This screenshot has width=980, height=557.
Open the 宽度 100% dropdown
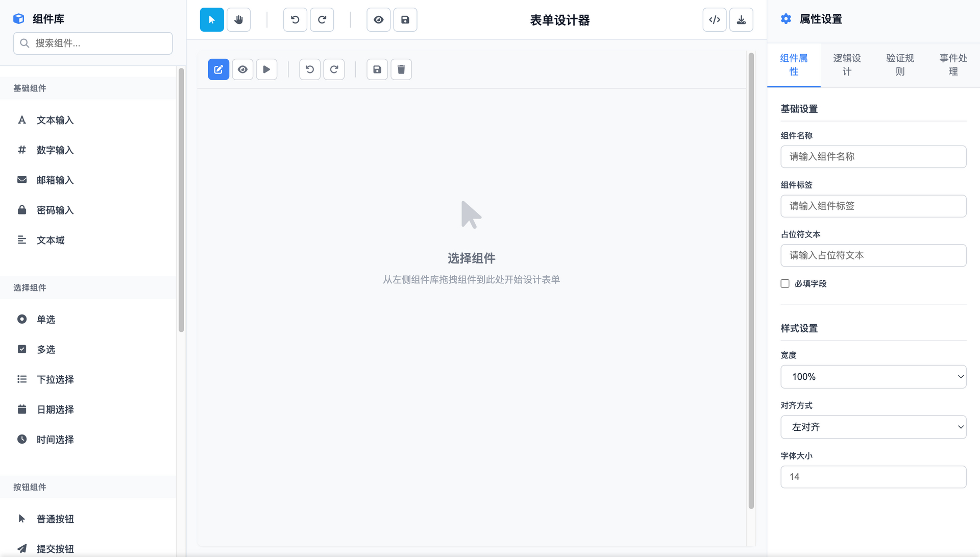coord(873,377)
